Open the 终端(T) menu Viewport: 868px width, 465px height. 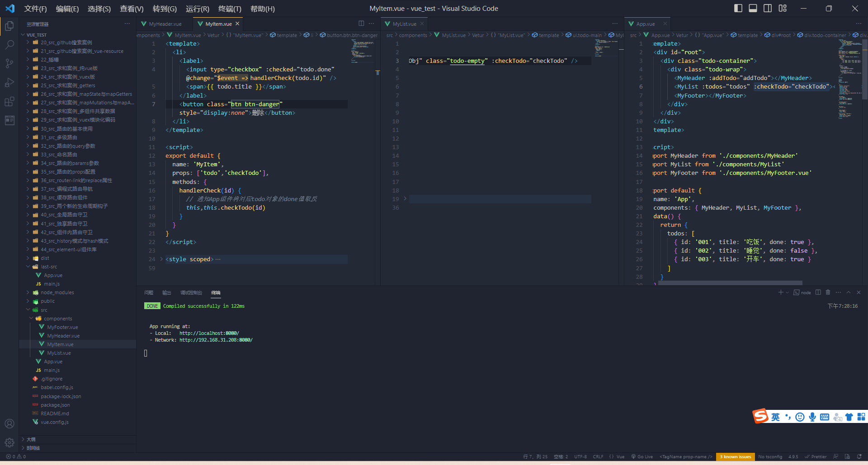[230, 9]
